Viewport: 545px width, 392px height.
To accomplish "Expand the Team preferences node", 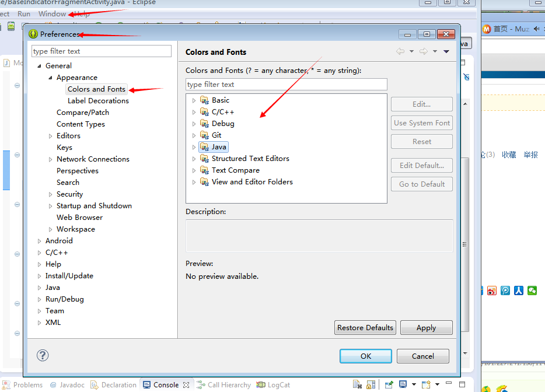I will pos(39,311).
